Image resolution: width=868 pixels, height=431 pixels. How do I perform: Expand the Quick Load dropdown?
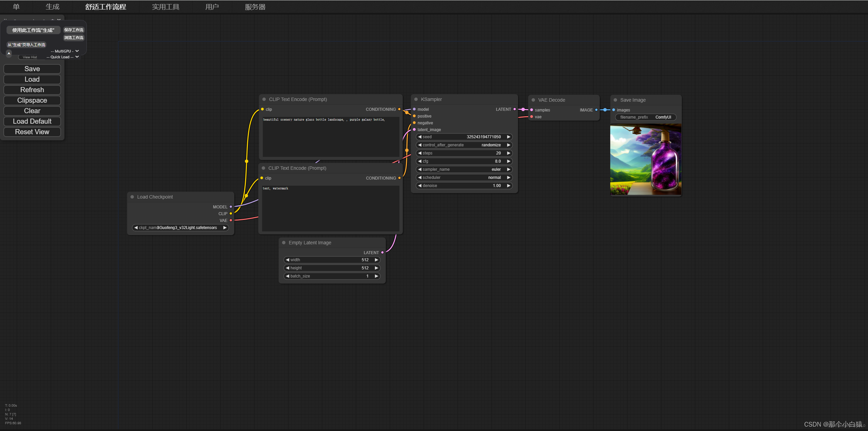(x=63, y=57)
